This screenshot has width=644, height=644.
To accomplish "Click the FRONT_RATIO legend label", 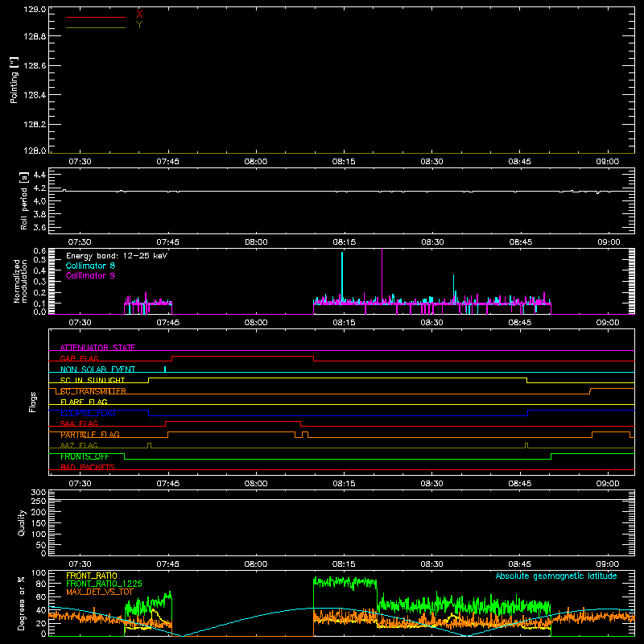I will (92, 576).
